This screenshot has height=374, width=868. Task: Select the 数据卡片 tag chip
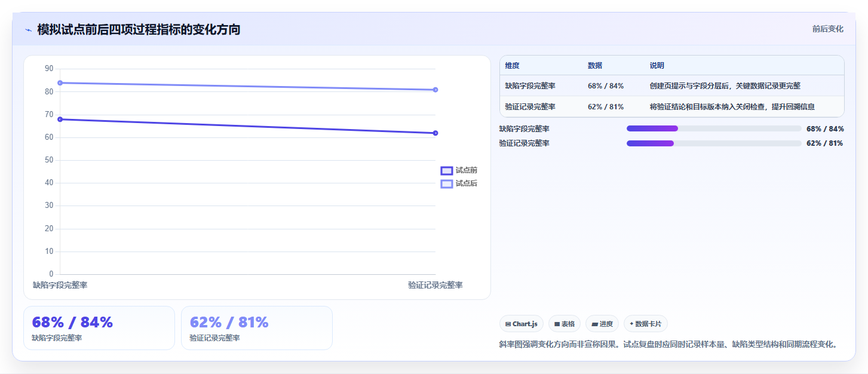tap(646, 324)
